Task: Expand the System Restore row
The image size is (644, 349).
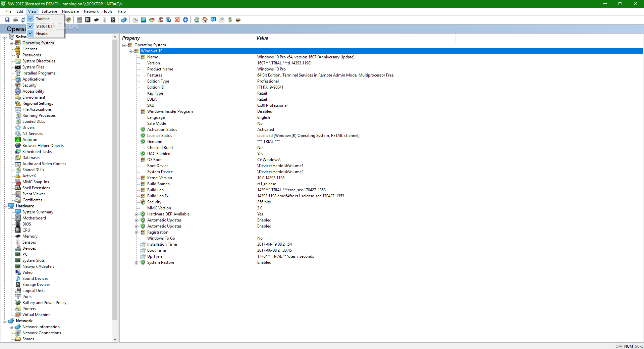Action: tap(137, 263)
